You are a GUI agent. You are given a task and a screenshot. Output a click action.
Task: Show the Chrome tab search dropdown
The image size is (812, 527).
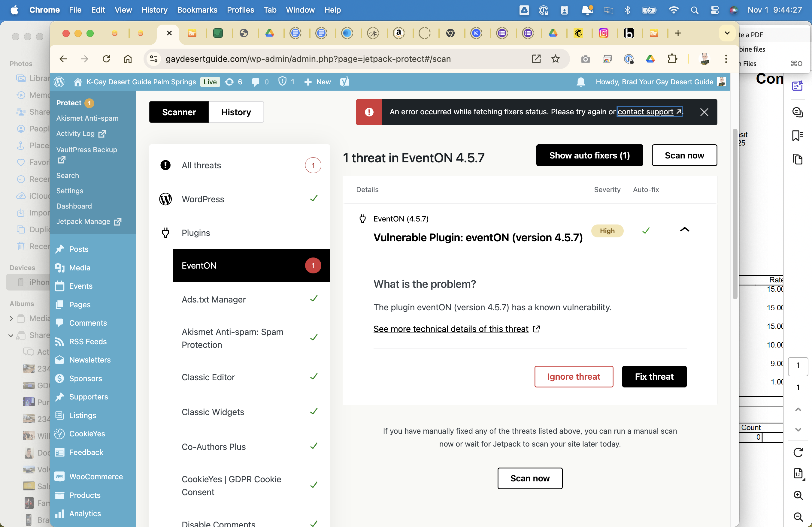coord(727,33)
